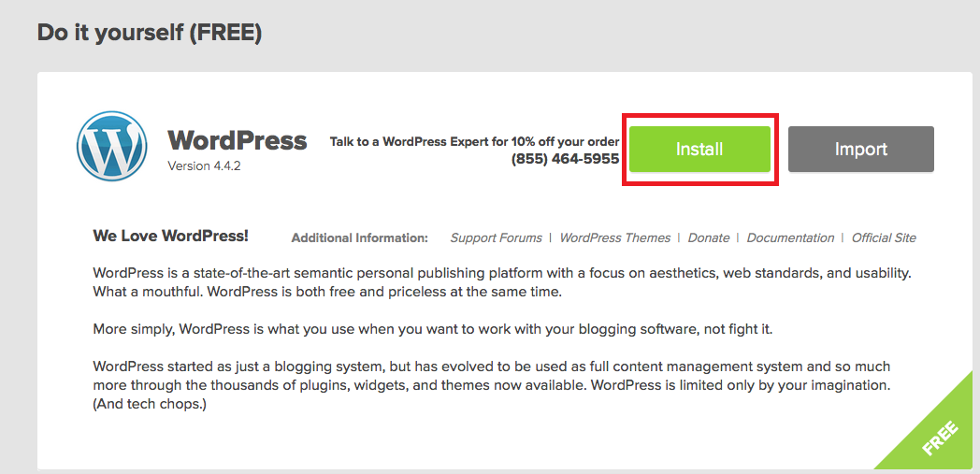Click the paragraph starting 'WordPress started as just'
Screen dimensions: 980x474
(492, 385)
